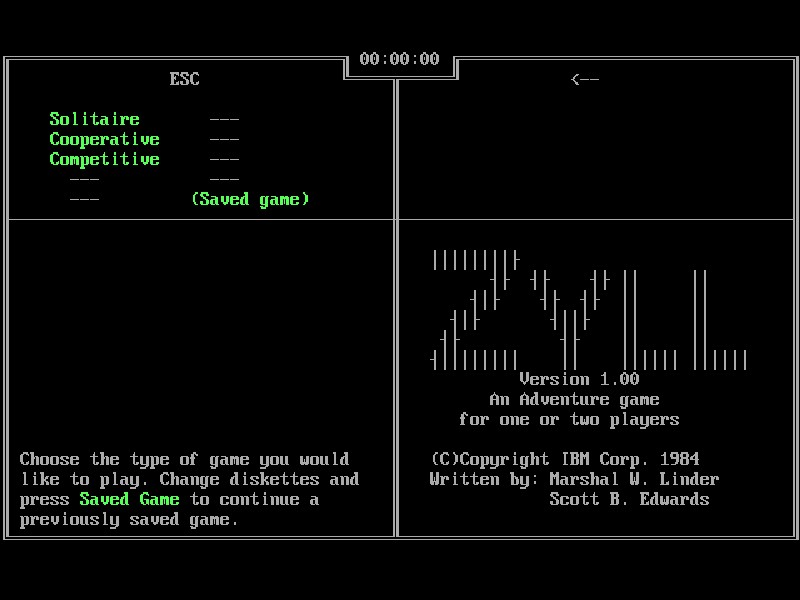This screenshot has height=600, width=800.
Task: Select the Solitaire game type
Action: [94, 119]
